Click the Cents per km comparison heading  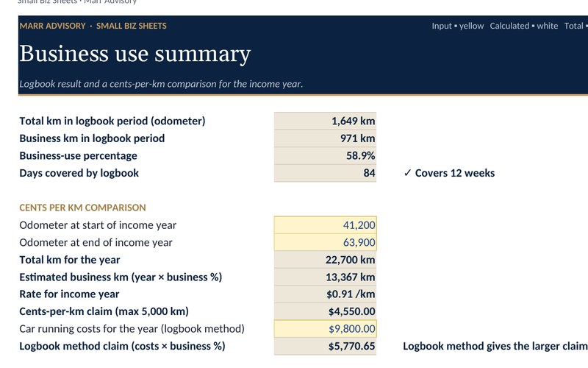click(82, 208)
